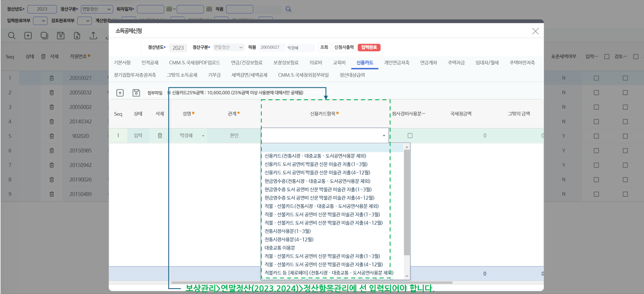Click the upload arrow icon in background toolbar

pos(94,36)
